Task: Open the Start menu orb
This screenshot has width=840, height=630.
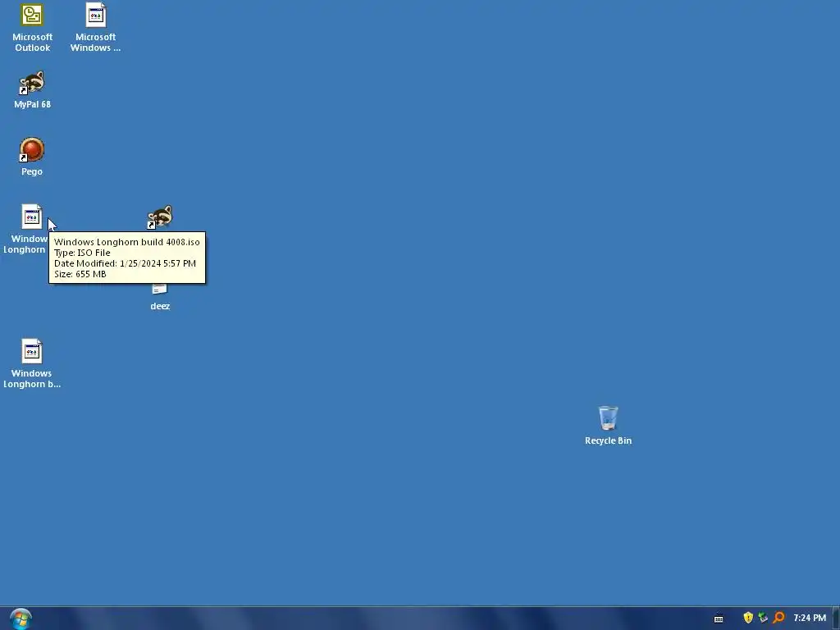Action: 21,619
